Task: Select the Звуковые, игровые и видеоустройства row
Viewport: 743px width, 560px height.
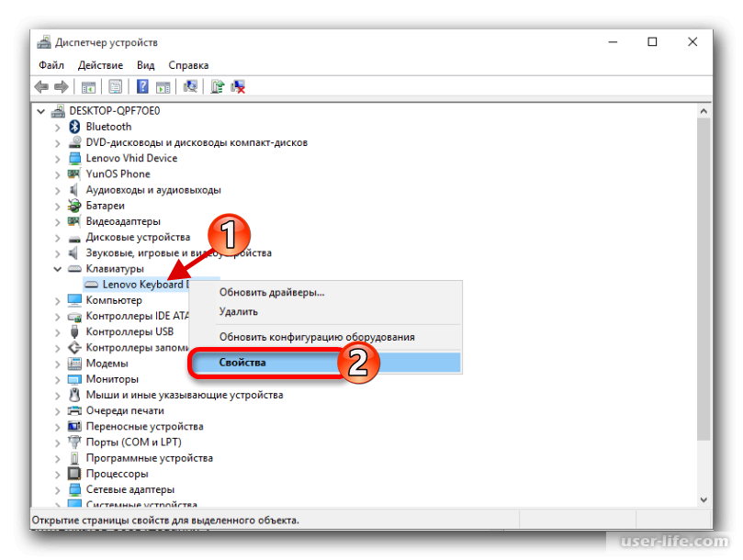Action: 178,253
